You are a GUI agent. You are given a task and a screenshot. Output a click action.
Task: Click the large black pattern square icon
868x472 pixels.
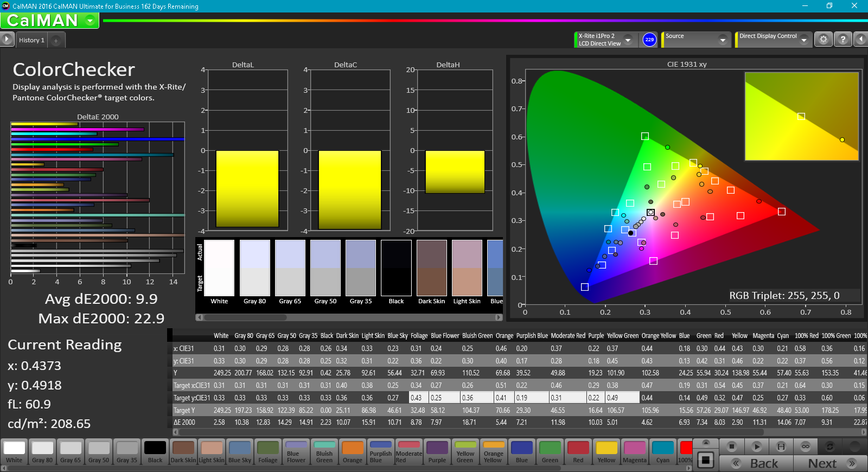705,460
